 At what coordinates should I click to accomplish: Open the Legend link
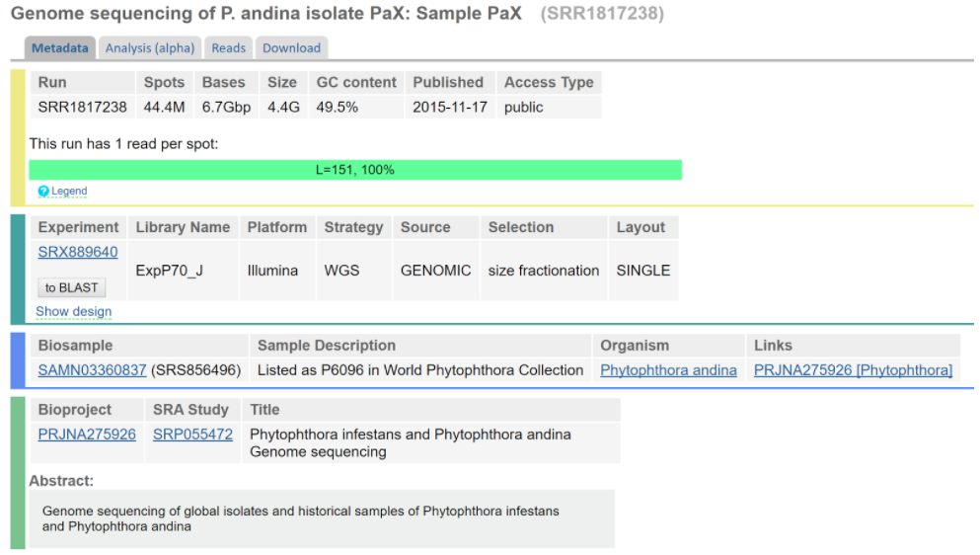(69, 191)
